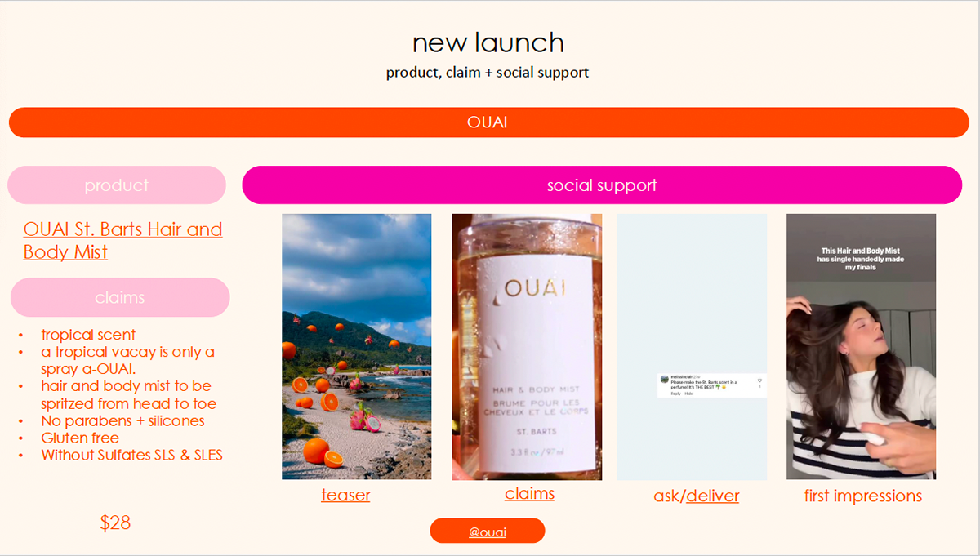Click the teaser link
The image size is (980, 556).
tap(345, 495)
